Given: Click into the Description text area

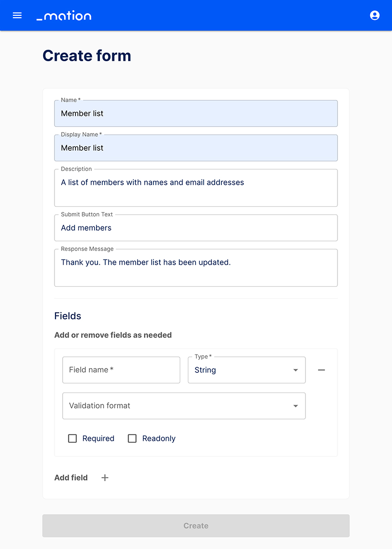Looking at the screenshot, I should 196,188.
